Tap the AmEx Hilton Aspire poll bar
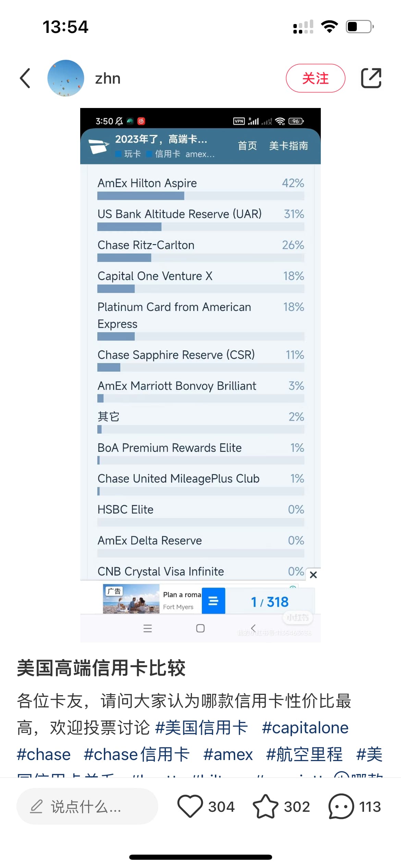Viewport: 401px width, 868px height. pos(200,195)
